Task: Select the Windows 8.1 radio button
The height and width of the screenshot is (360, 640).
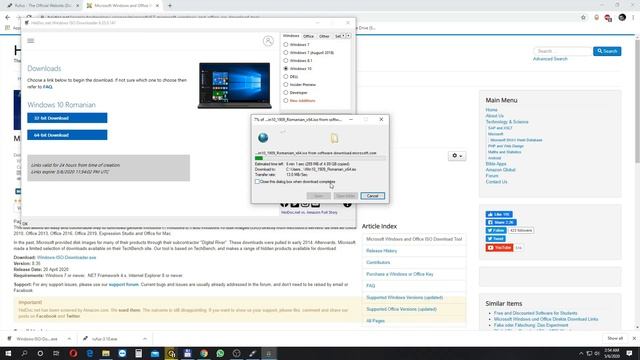Action: pyautogui.click(x=286, y=60)
